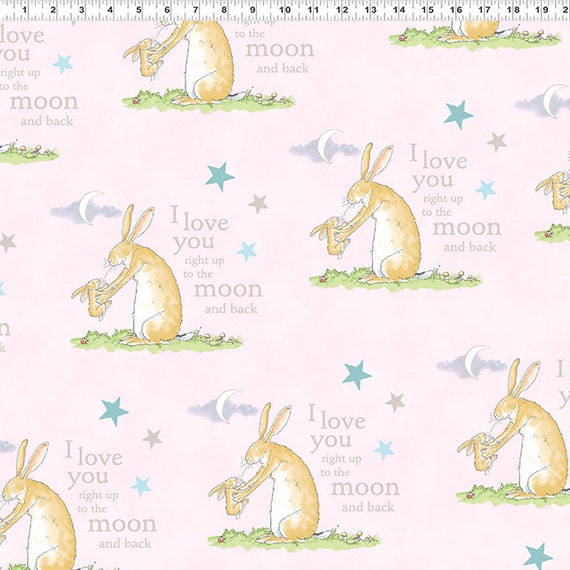Viewport: 570px width, 570px height.
Task: Select the ruler marking labeled 18
Action: point(513,9)
